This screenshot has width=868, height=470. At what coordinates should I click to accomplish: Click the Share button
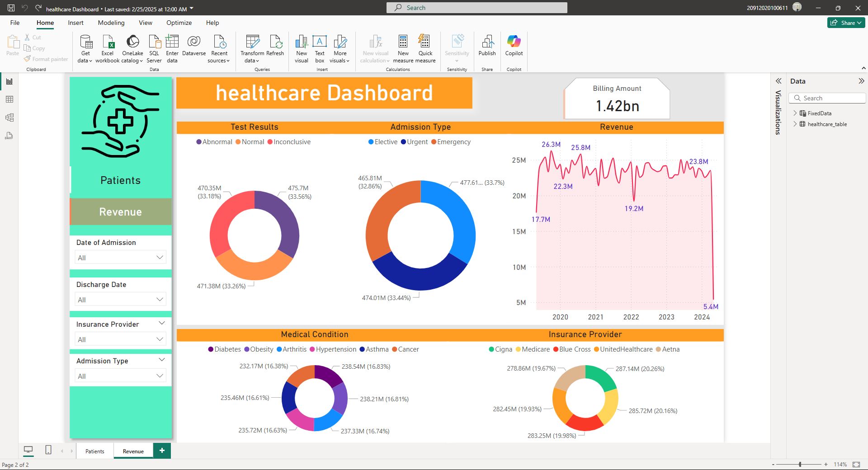tap(846, 23)
